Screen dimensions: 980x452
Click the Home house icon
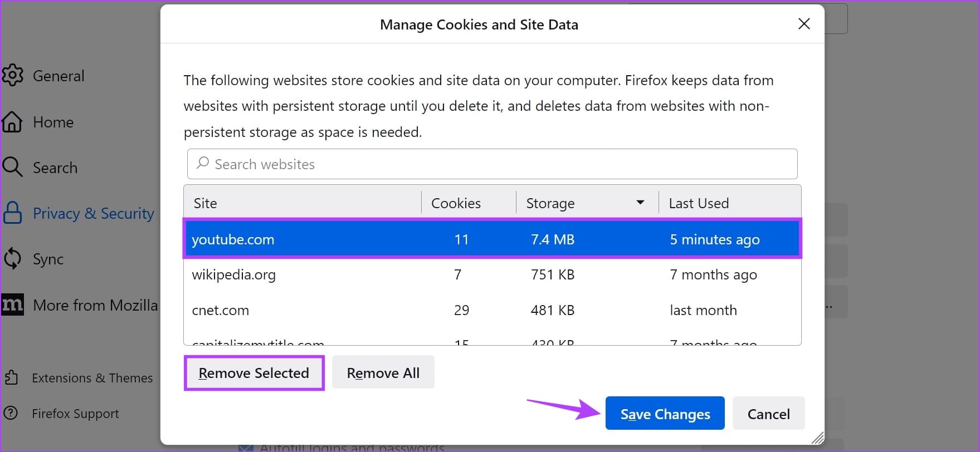point(12,122)
